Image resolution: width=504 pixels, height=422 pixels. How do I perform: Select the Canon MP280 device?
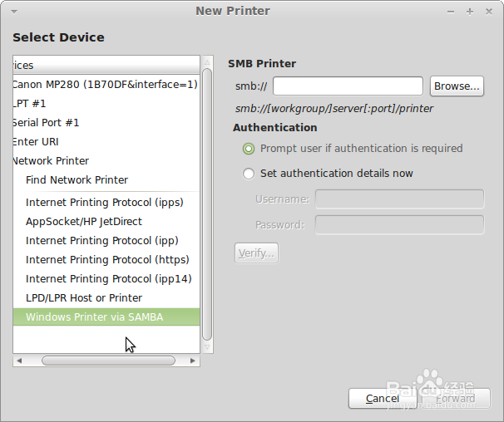tap(104, 85)
